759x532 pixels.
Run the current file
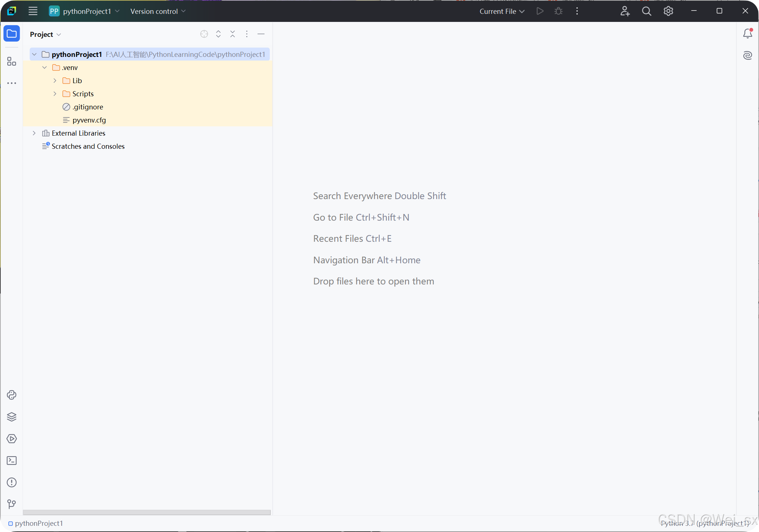point(540,11)
